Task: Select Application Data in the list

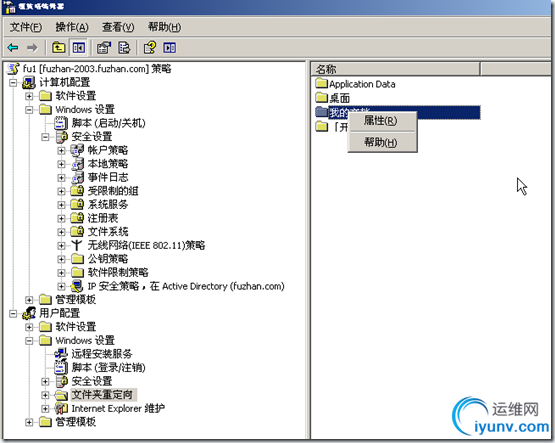Action: 362,84
